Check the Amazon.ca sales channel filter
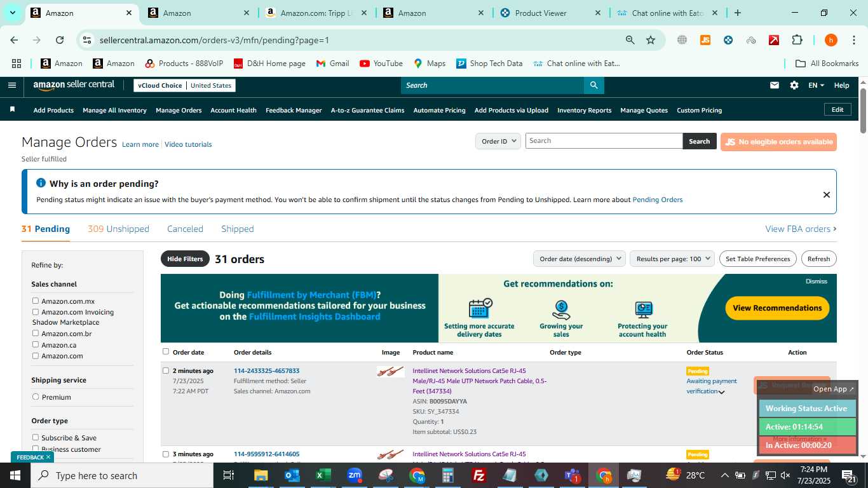The height and width of the screenshot is (488, 868). pos(36,344)
